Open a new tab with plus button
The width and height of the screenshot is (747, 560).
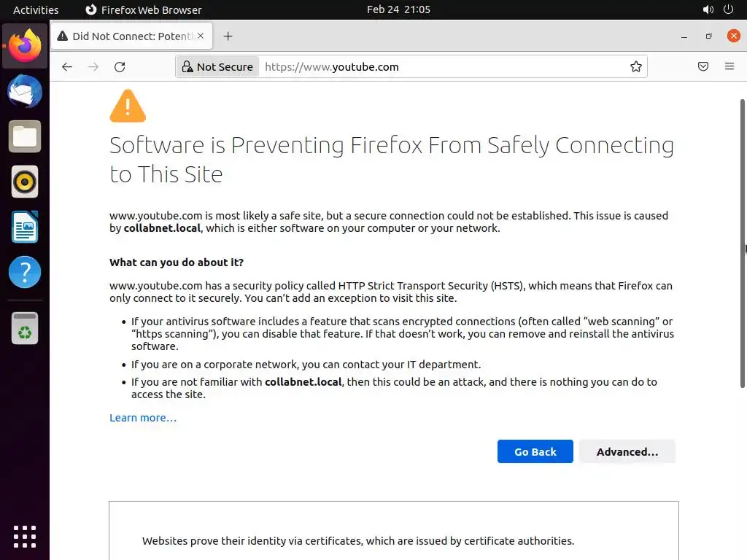point(228,36)
